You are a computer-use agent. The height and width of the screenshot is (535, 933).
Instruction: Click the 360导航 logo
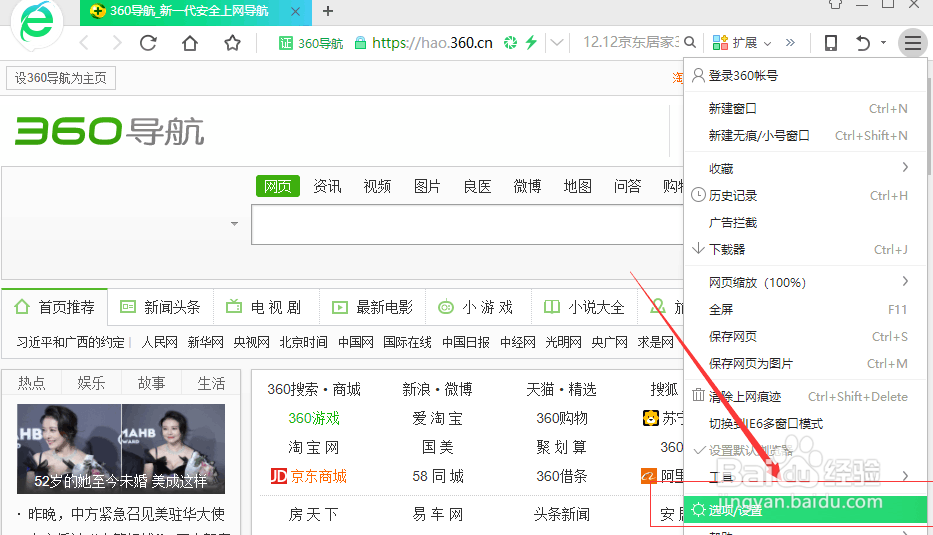(109, 131)
